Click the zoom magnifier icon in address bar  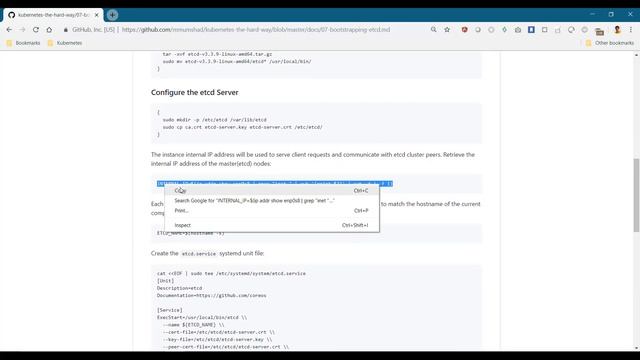(433, 29)
